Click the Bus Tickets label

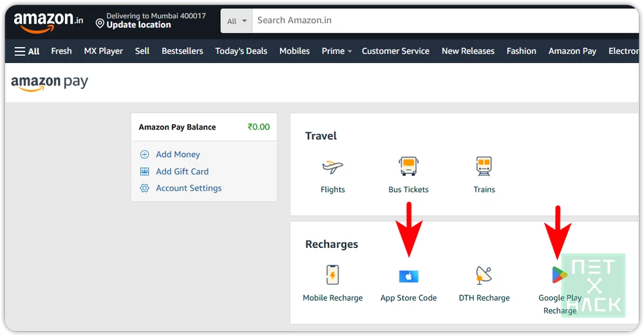408,189
